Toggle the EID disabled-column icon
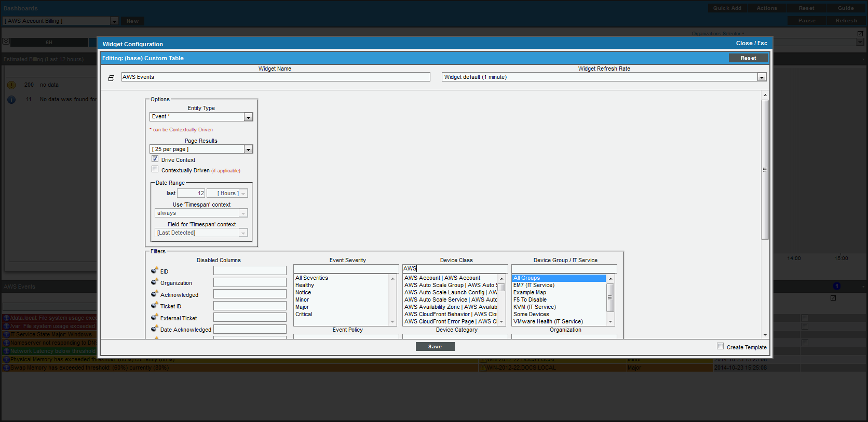868x422 pixels. pyautogui.click(x=154, y=270)
